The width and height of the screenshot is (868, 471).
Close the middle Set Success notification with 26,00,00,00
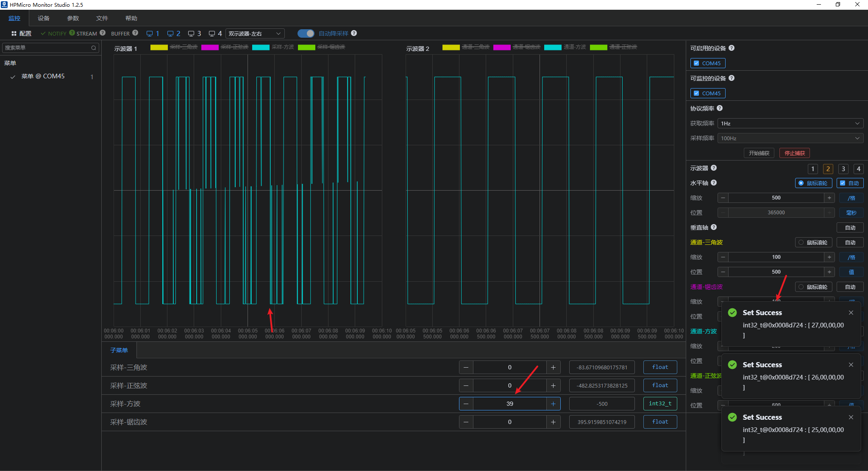pos(851,365)
